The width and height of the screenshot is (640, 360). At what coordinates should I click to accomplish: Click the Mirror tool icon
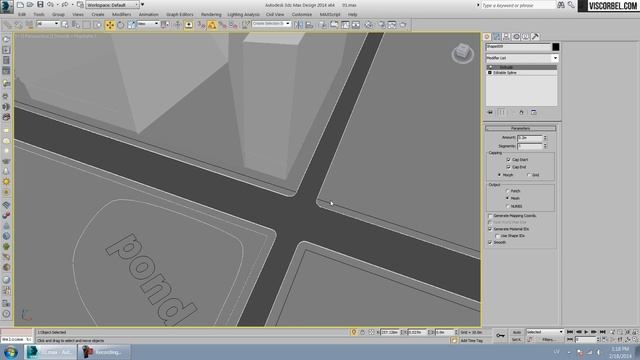coord(298,25)
